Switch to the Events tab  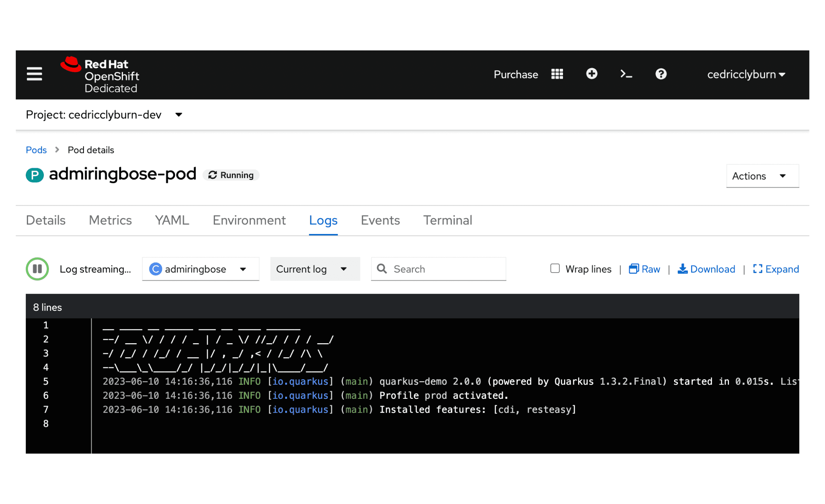coord(380,220)
